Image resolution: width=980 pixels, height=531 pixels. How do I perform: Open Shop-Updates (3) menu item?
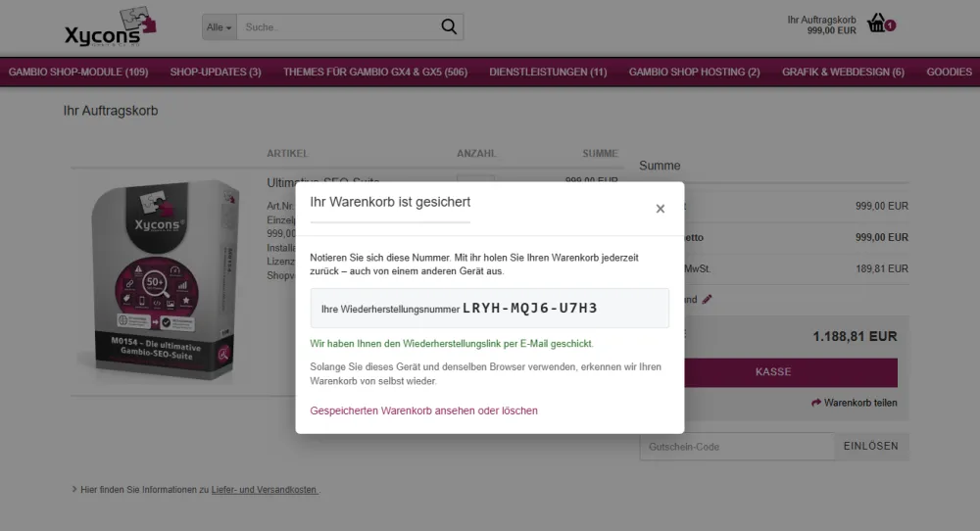216,72
